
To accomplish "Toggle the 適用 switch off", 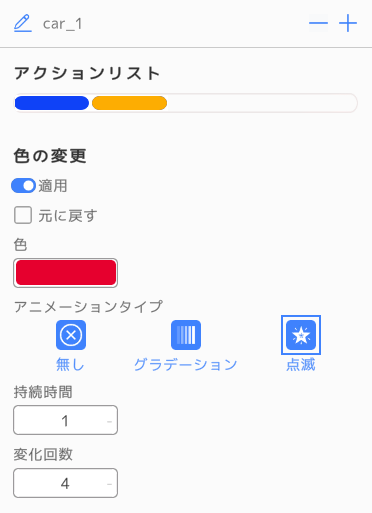I will 24,186.
